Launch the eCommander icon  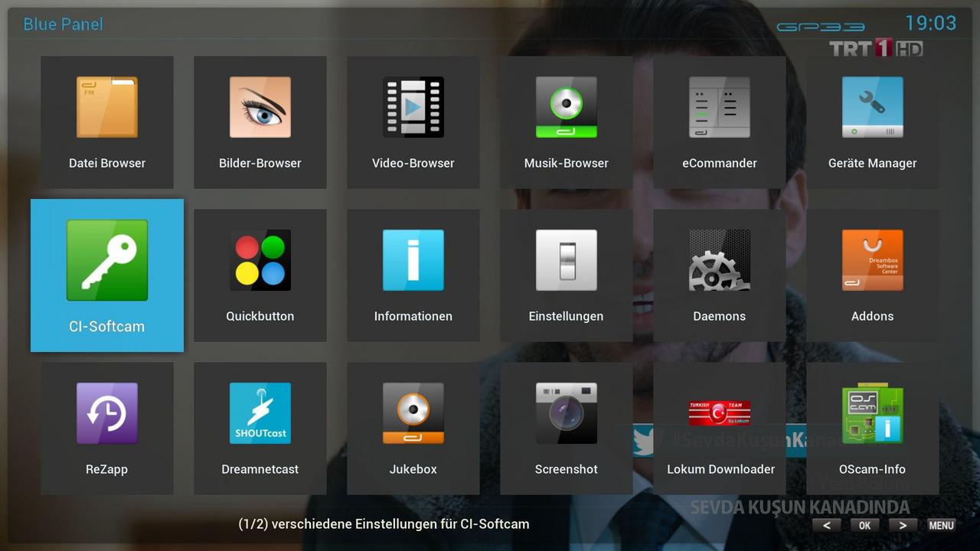click(720, 107)
